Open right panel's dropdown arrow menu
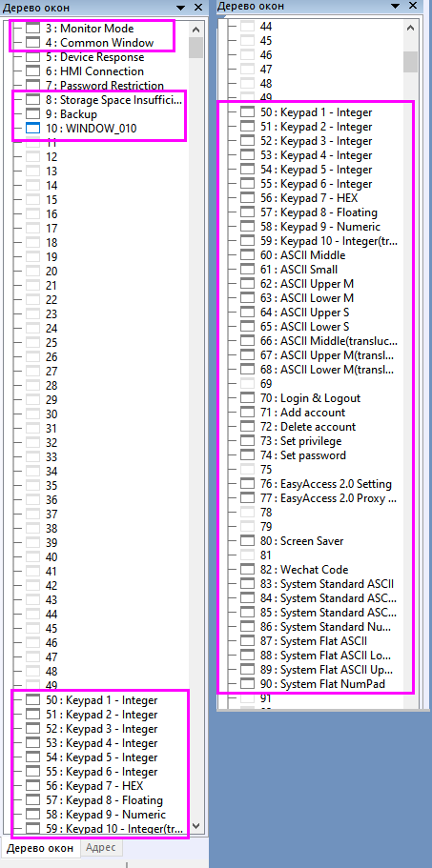432x868 pixels. pyautogui.click(x=395, y=6)
